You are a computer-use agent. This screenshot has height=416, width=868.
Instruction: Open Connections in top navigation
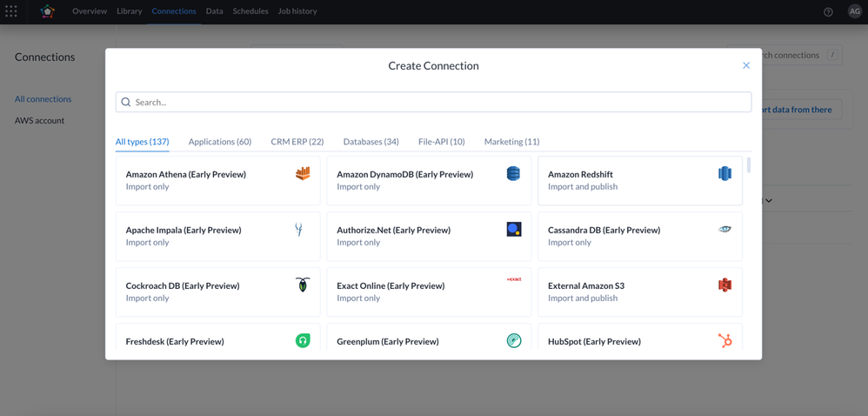(174, 11)
